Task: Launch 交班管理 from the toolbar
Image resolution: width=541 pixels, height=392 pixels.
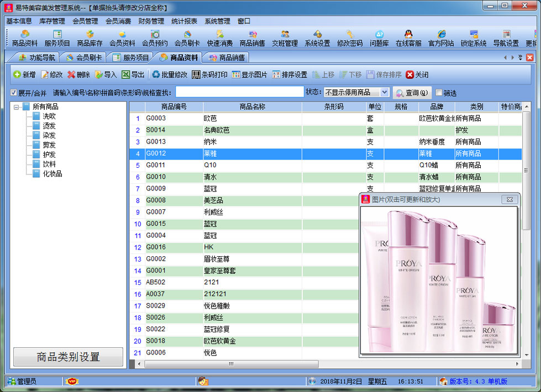Action: click(285, 38)
